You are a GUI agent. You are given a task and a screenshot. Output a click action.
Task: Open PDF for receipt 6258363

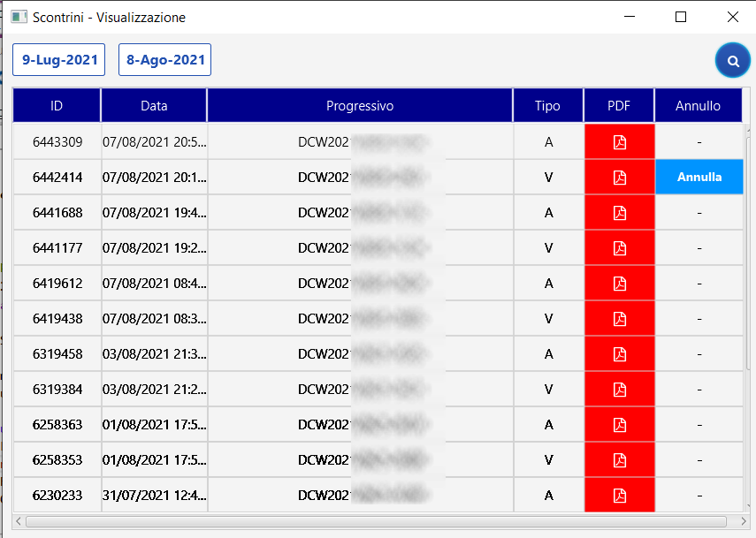click(620, 424)
